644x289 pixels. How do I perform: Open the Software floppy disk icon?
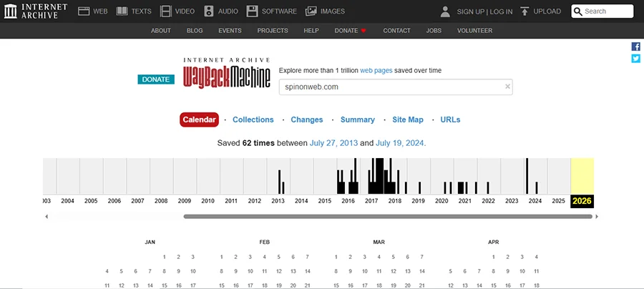(x=252, y=11)
